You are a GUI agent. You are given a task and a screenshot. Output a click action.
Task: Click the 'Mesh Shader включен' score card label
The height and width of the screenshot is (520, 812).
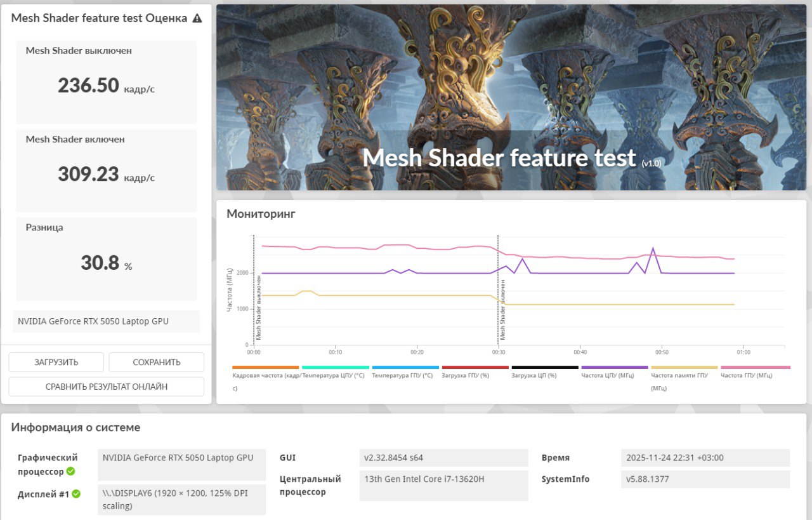pyautogui.click(x=75, y=139)
